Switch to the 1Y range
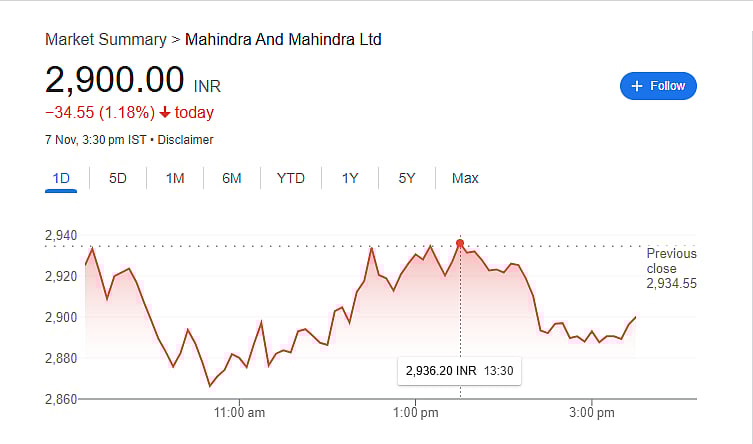753x444 pixels. click(350, 178)
